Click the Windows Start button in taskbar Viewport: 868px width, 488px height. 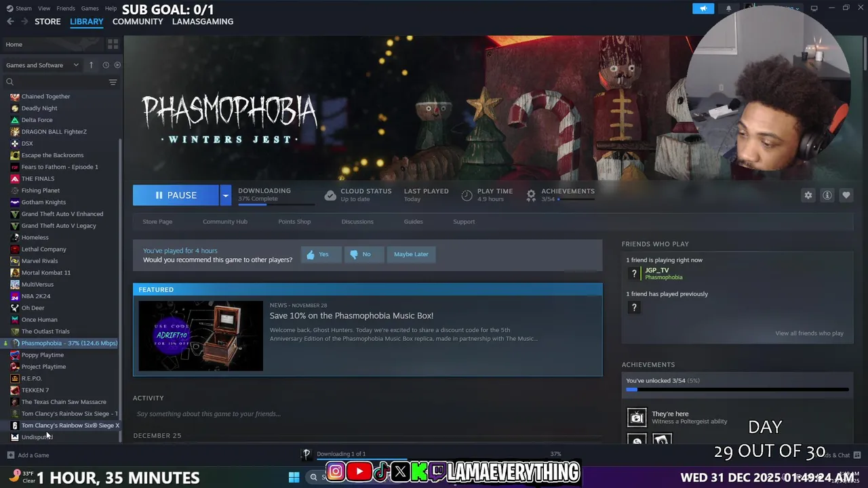pos(294,477)
